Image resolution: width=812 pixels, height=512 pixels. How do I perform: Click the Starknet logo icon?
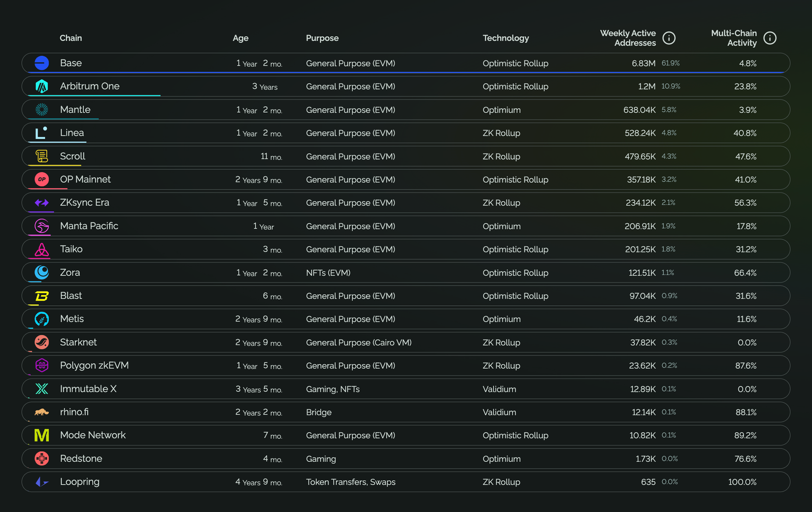(x=42, y=342)
